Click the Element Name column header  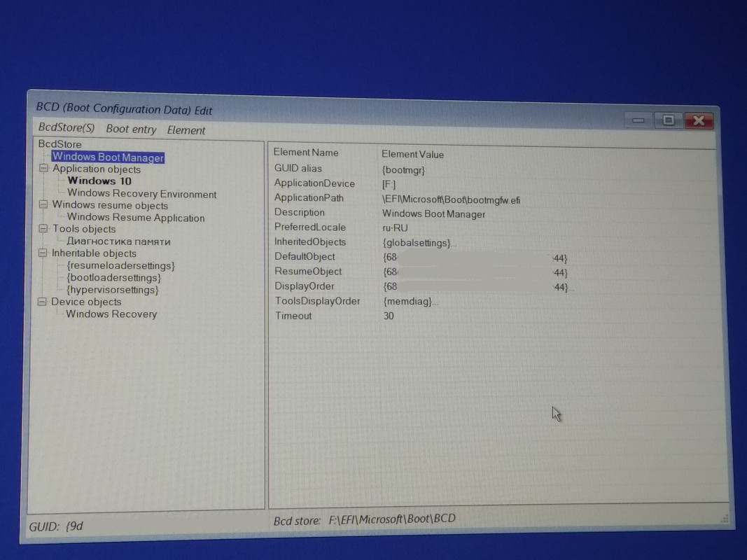pos(305,153)
